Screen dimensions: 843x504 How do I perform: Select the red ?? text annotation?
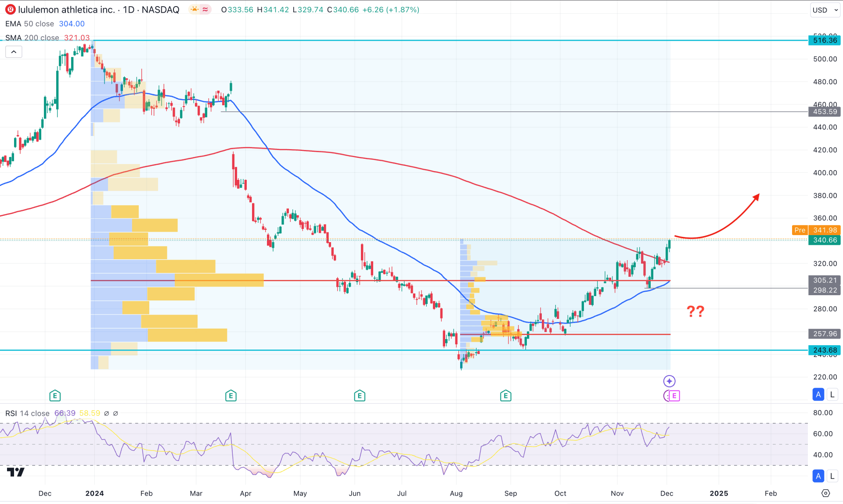695,311
